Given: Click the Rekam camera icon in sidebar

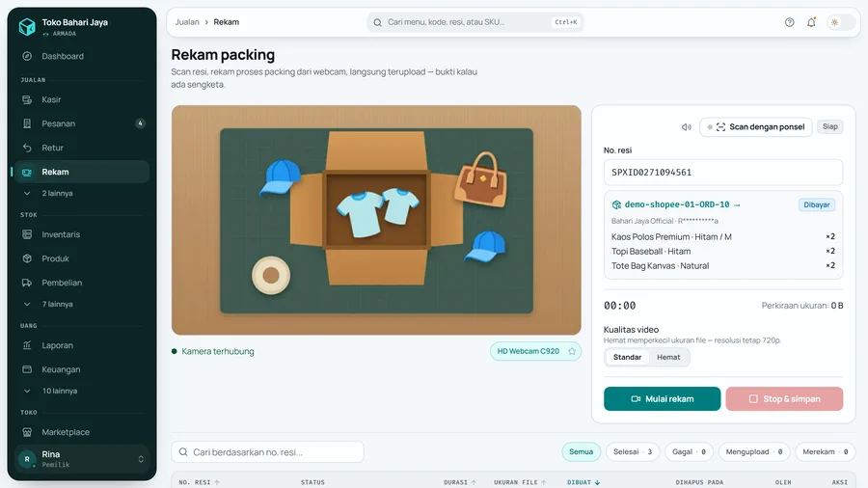Looking at the screenshot, I should pos(27,172).
